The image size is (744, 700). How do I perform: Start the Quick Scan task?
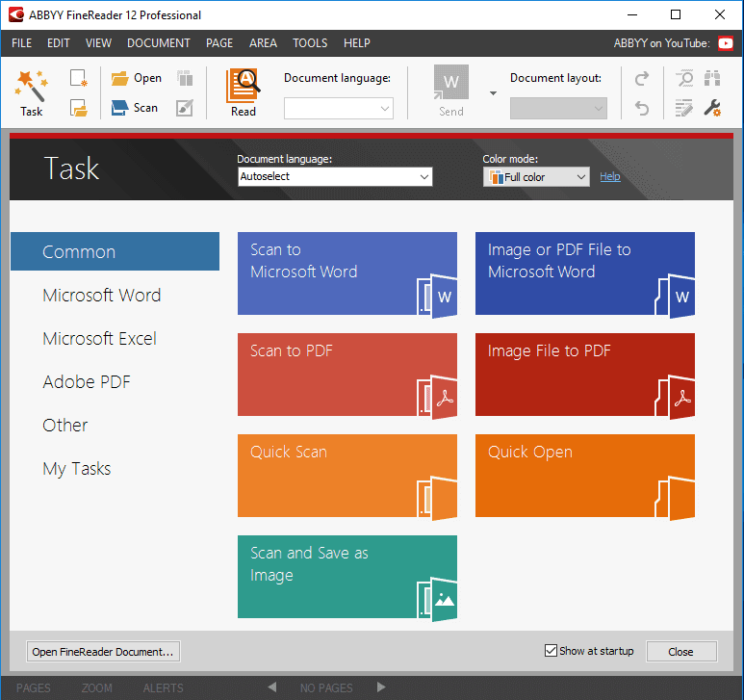coord(347,476)
